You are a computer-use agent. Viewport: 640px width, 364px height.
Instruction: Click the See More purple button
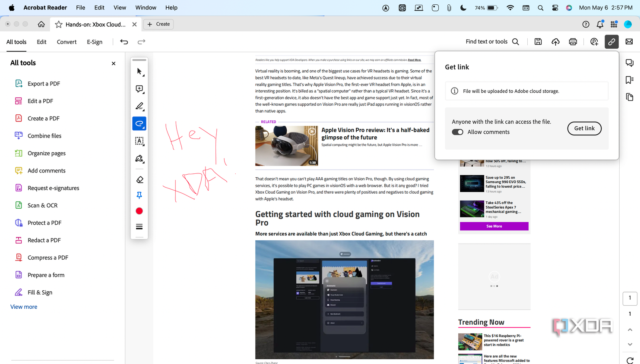point(494,226)
